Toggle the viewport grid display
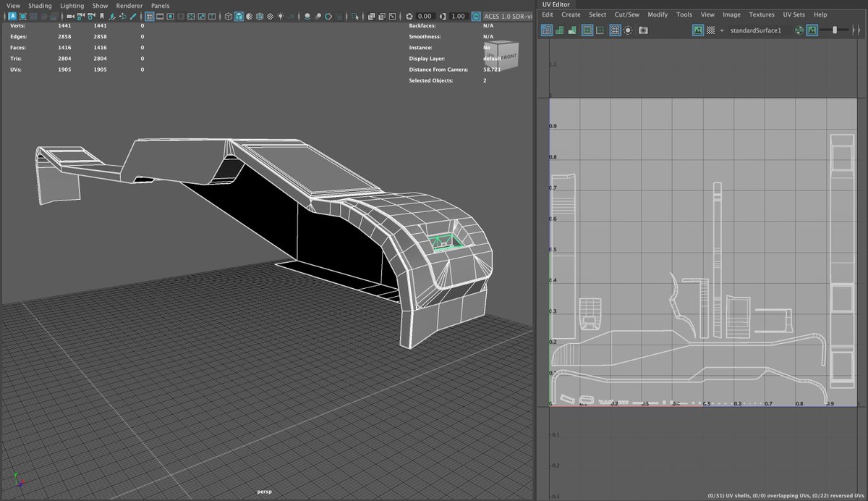Image resolution: width=868 pixels, height=501 pixels. [x=150, y=16]
